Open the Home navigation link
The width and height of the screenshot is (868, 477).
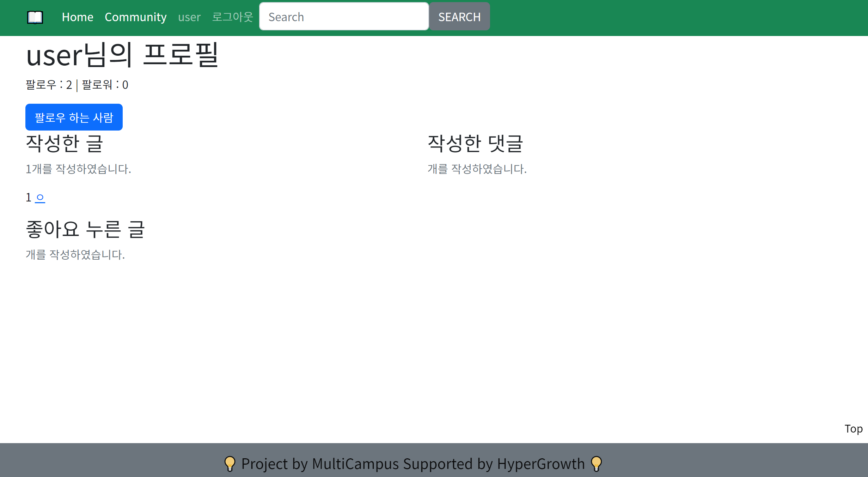(x=78, y=17)
